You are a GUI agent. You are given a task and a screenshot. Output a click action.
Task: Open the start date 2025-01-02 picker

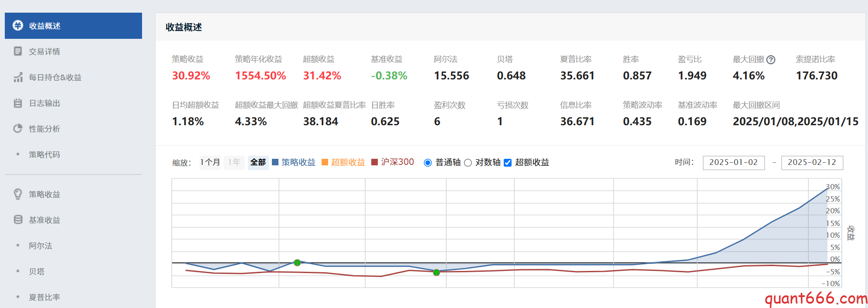coord(733,162)
